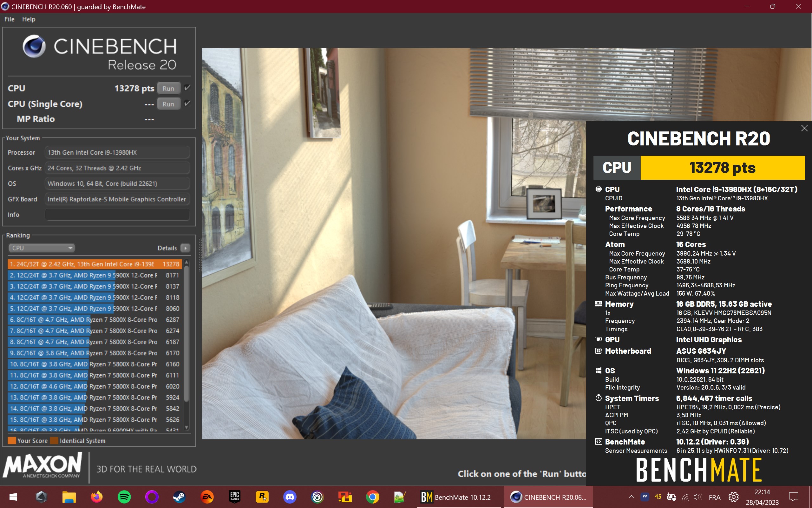Viewport: 812px width, 508px height.
Task: Launch Firefox from the taskbar
Action: [x=97, y=497]
